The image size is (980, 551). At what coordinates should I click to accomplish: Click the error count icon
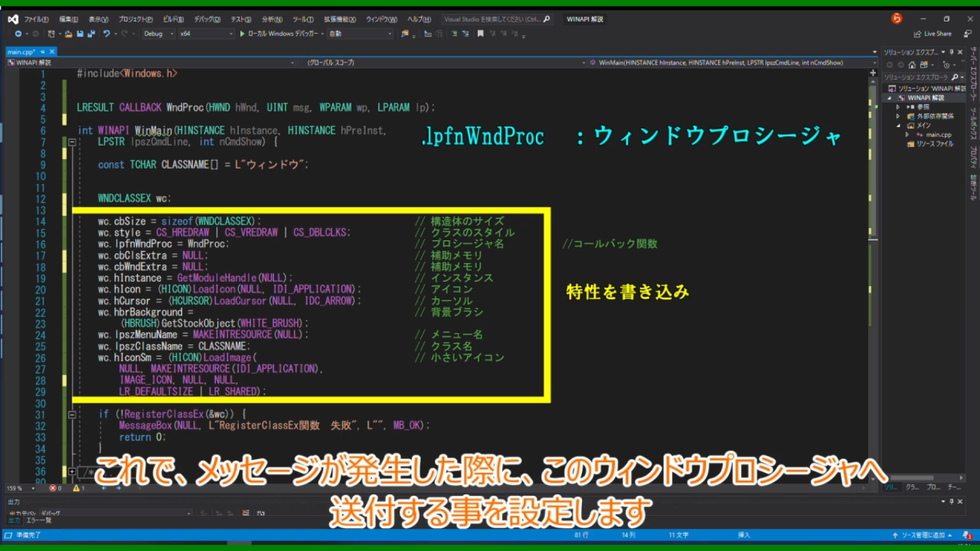[x=54, y=488]
